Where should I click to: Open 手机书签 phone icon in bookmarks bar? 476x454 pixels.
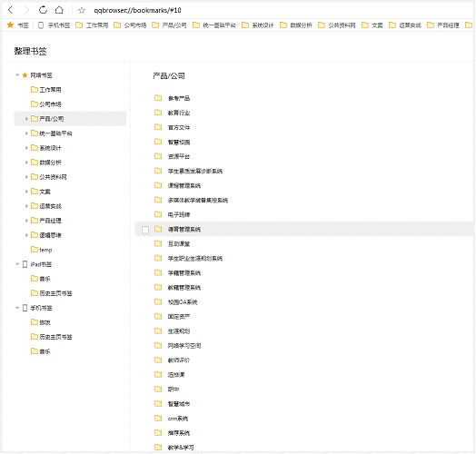pyautogui.click(x=41, y=25)
